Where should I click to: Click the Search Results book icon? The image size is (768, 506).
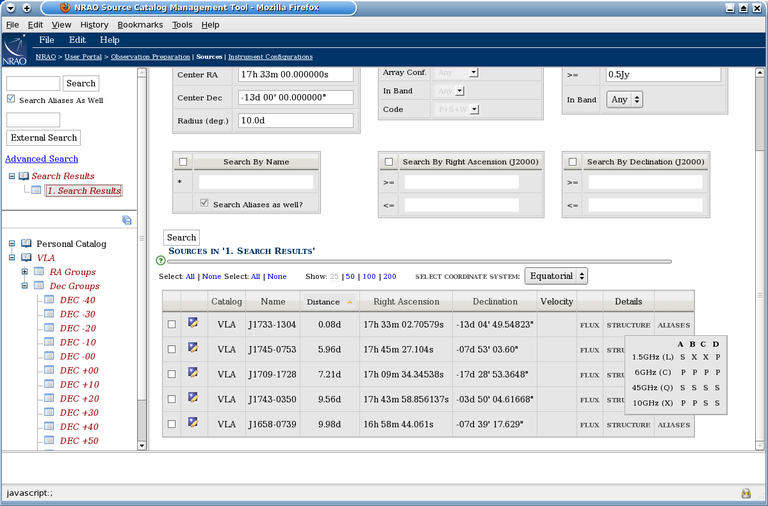[24, 176]
